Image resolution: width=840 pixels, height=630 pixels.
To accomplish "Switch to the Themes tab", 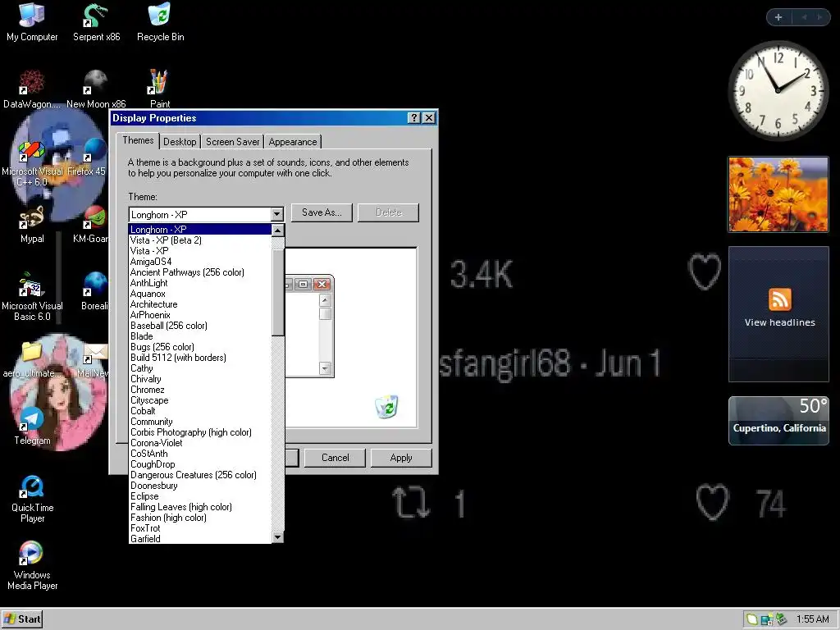I will (x=138, y=140).
